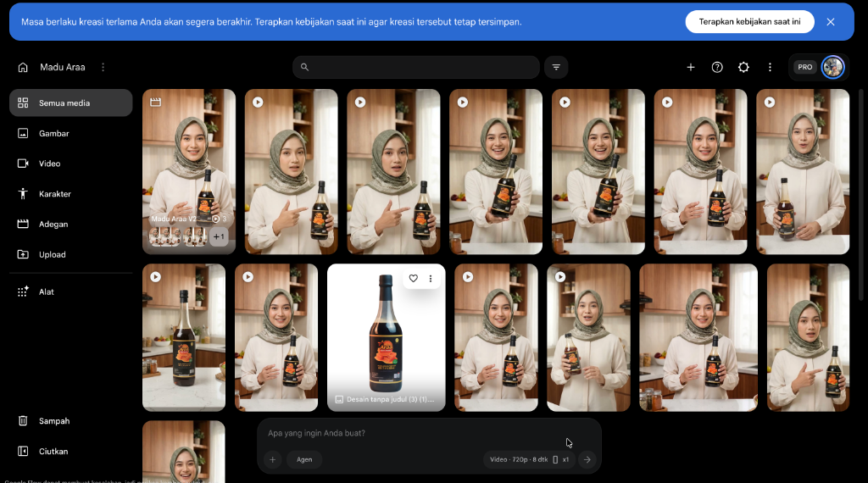868x483 pixels.
Task: Open the Adegan section
Action: (71, 224)
